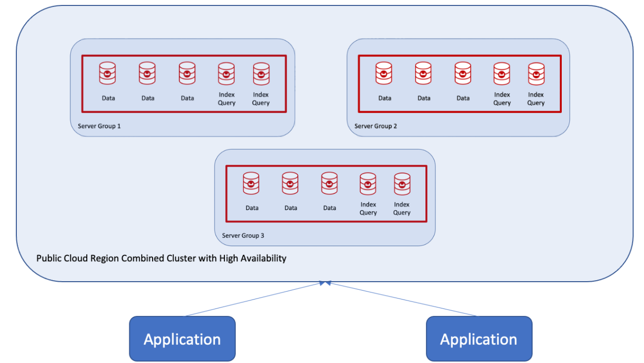The image size is (644, 363).
Task: Click the right blue Application box
Action: point(479,339)
